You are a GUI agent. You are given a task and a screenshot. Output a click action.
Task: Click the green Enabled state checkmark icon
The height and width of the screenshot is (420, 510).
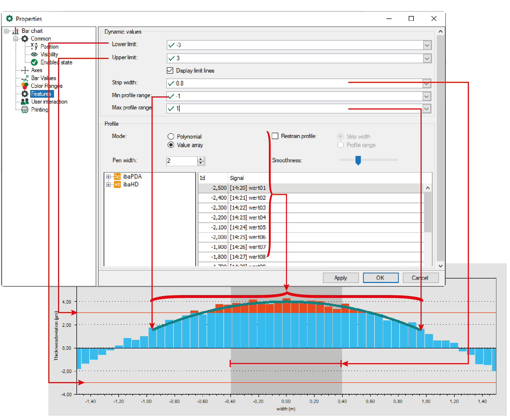[x=34, y=62]
